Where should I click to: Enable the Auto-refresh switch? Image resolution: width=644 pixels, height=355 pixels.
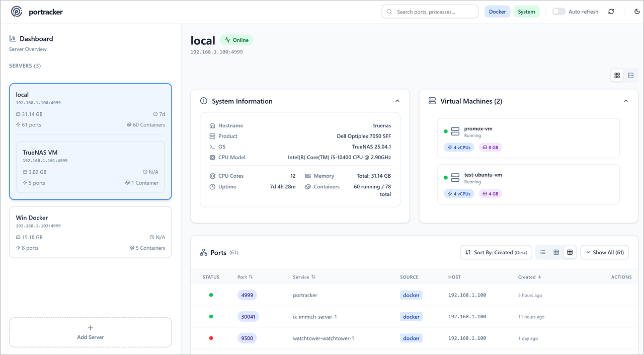[558, 12]
